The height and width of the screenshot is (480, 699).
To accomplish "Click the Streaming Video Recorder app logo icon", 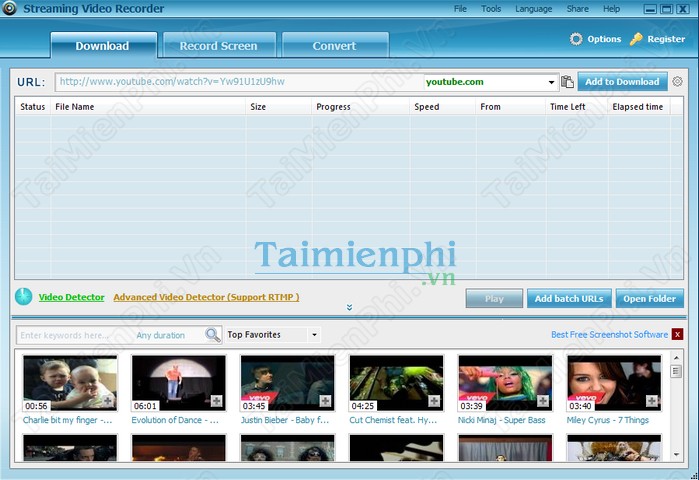I will 9,8.
